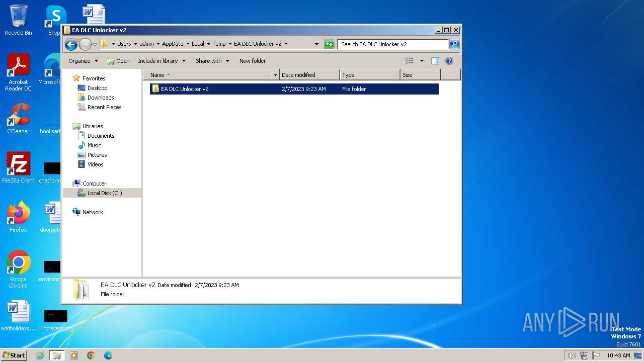Click the refresh button beside address bar
Screen dimensions: 644x362
329,44
